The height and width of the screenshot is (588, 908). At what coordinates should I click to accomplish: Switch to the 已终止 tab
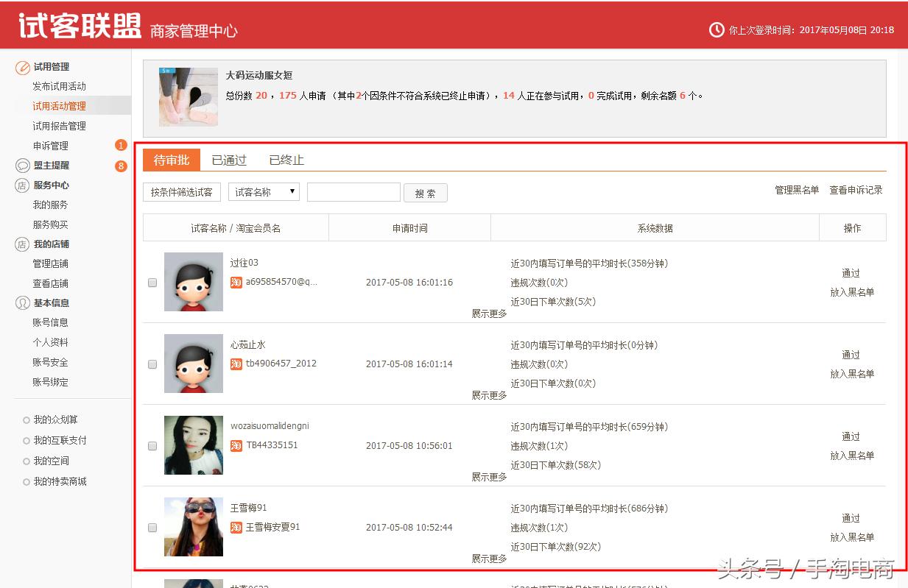click(x=286, y=160)
